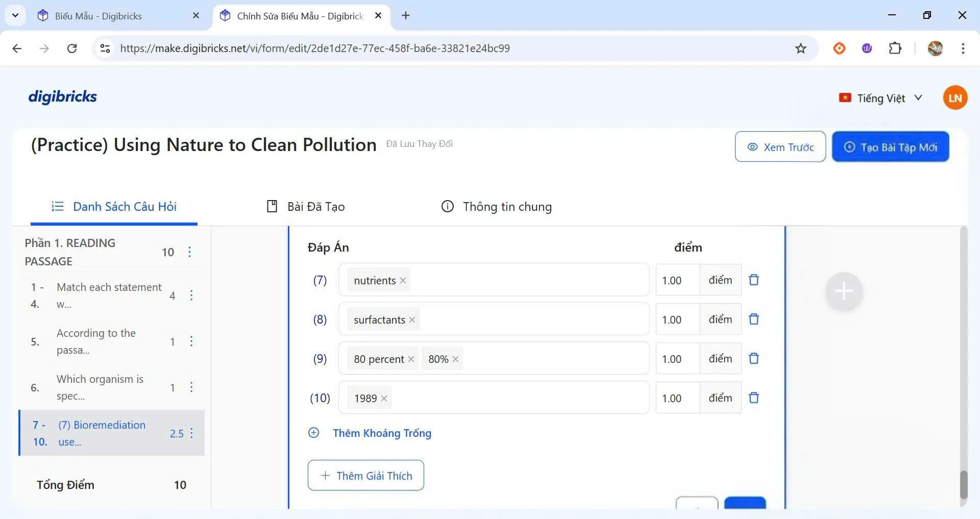
Task: Click Xem Trước preview button
Action: [x=780, y=147]
